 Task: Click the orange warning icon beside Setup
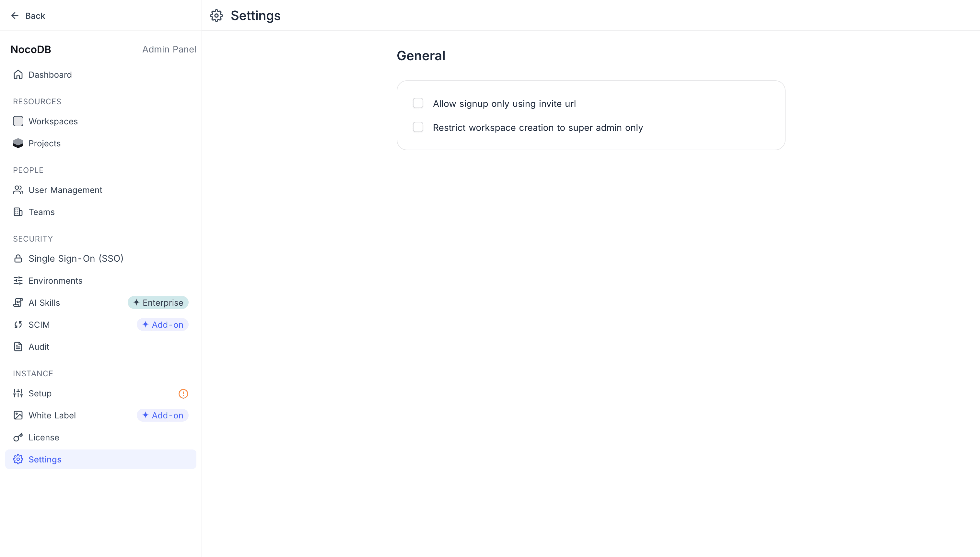[183, 394]
